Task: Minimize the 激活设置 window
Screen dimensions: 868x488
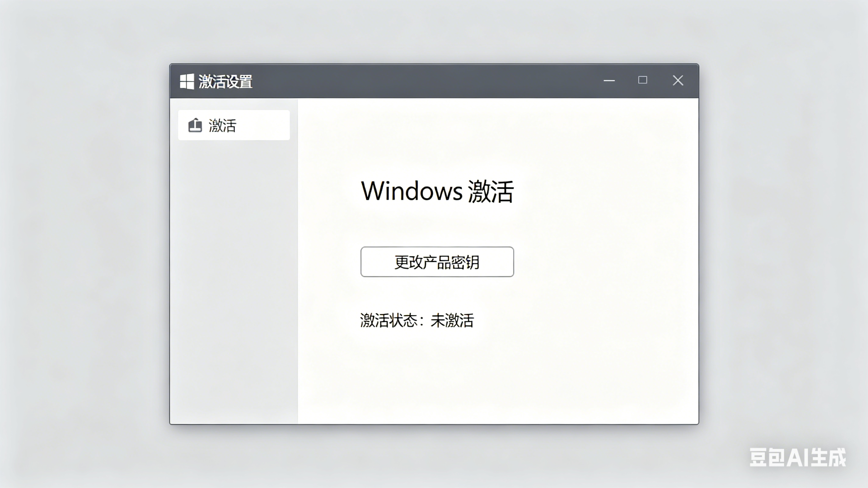Action: point(609,80)
